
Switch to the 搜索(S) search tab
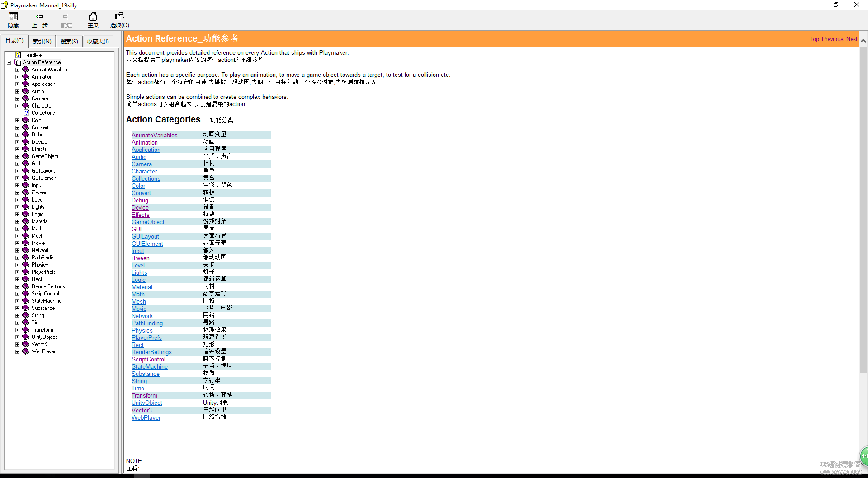tap(69, 41)
